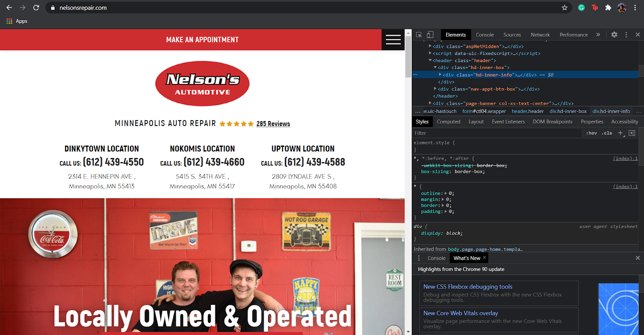Close the DevTools panel

(x=638, y=35)
